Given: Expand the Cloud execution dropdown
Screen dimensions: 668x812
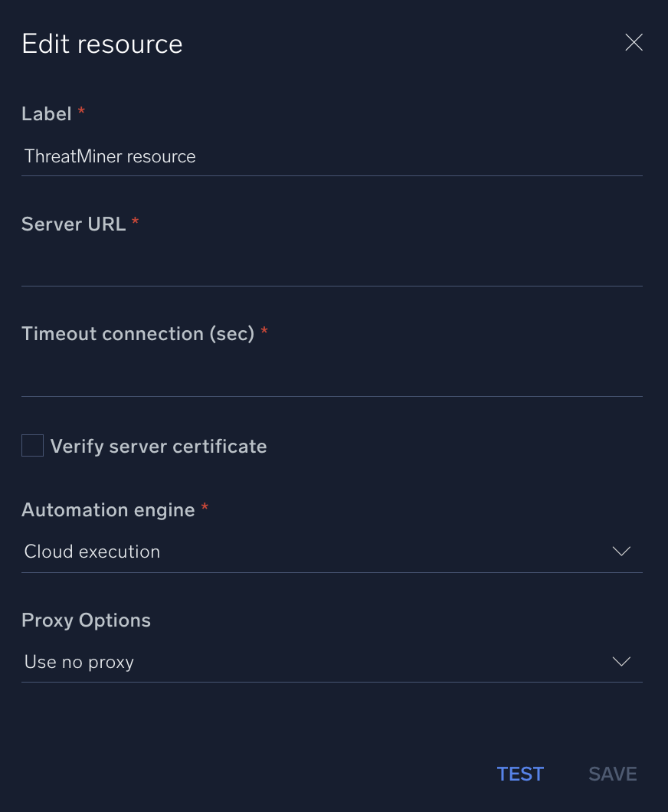Looking at the screenshot, I should [332, 551].
